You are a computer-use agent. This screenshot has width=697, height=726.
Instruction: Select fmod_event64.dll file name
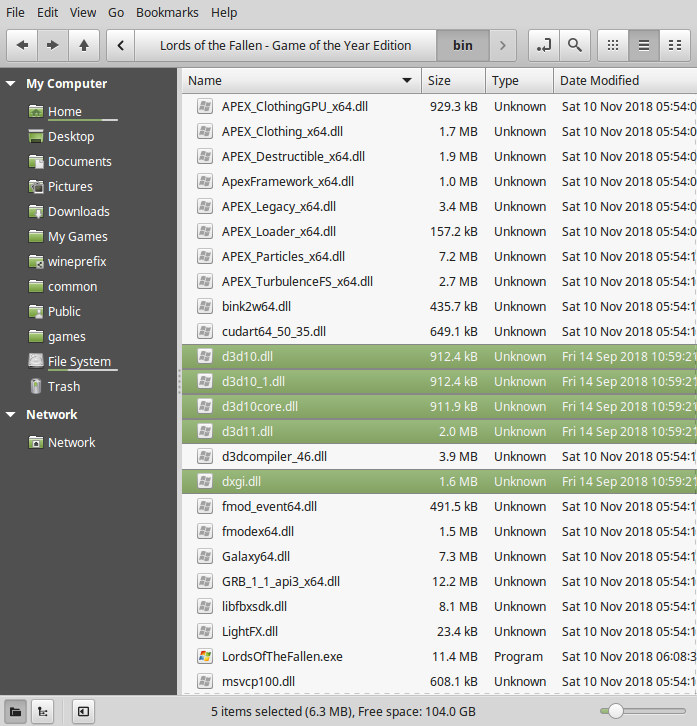[269, 507]
